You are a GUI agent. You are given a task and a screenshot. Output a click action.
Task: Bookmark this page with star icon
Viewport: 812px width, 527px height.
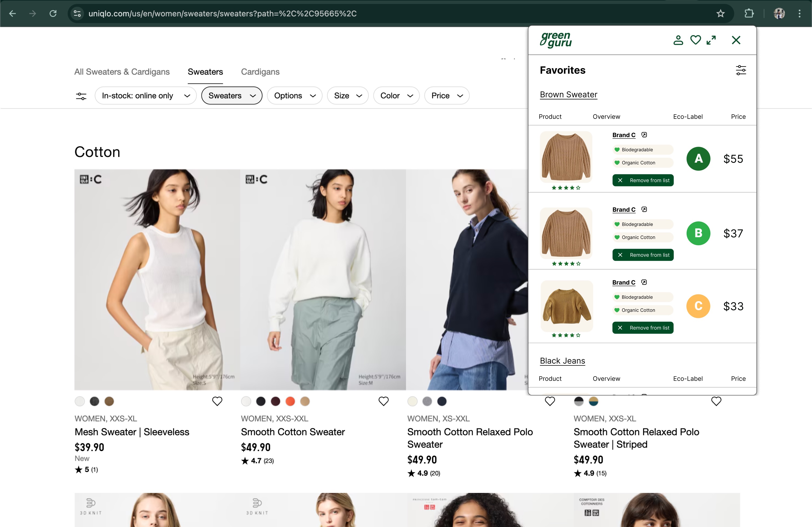(x=720, y=14)
